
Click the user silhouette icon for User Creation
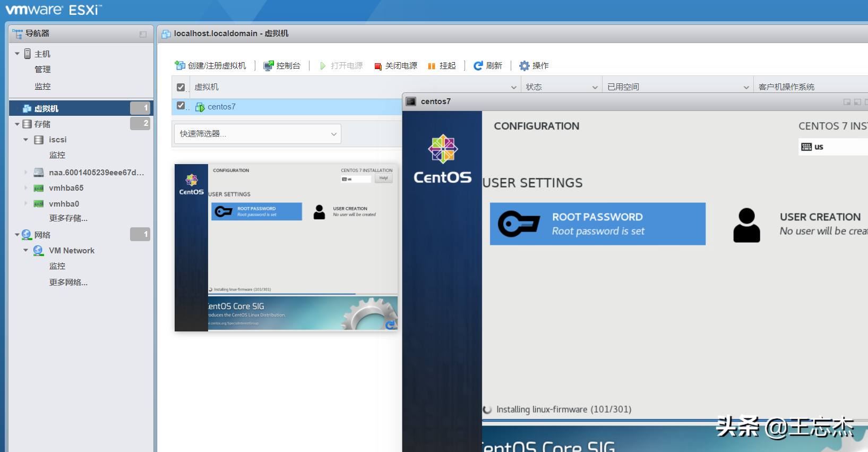tap(746, 225)
